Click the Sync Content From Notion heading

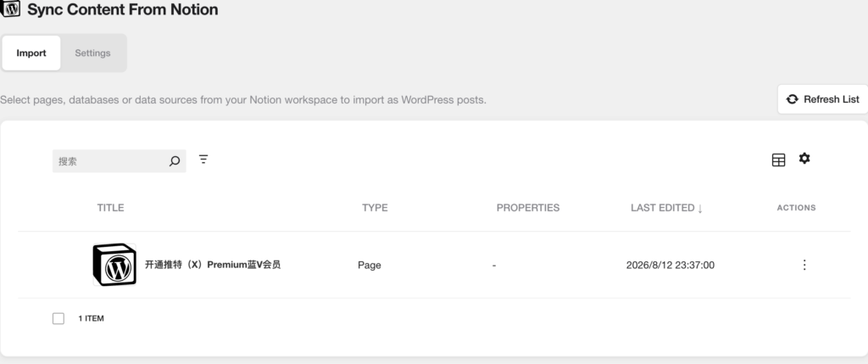122,9
